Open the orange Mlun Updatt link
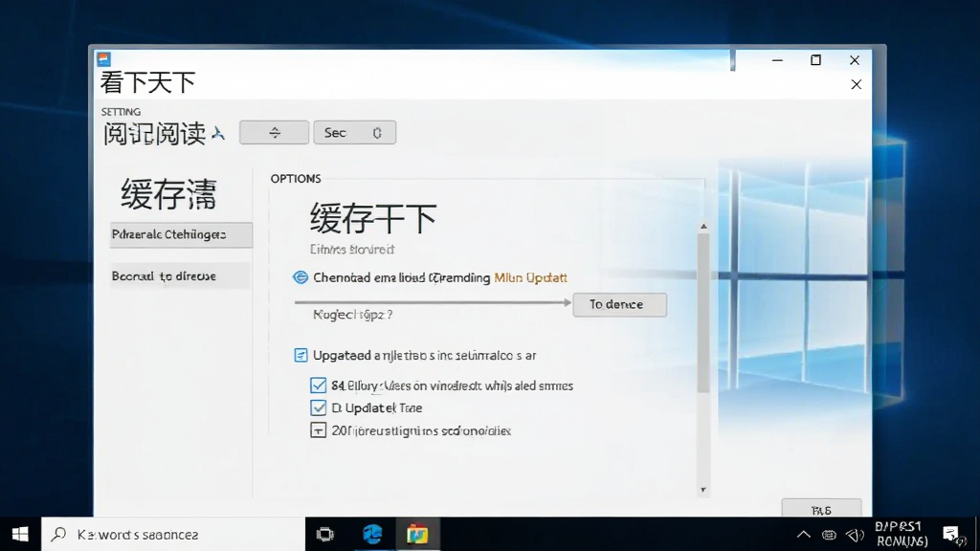Screen dimensions: 980x551 coord(530,277)
